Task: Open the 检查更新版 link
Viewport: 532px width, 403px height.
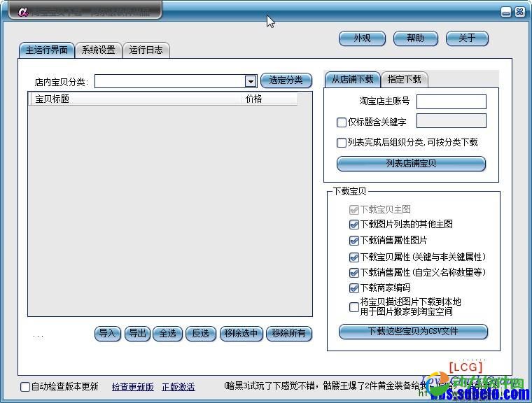Action: (x=132, y=387)
